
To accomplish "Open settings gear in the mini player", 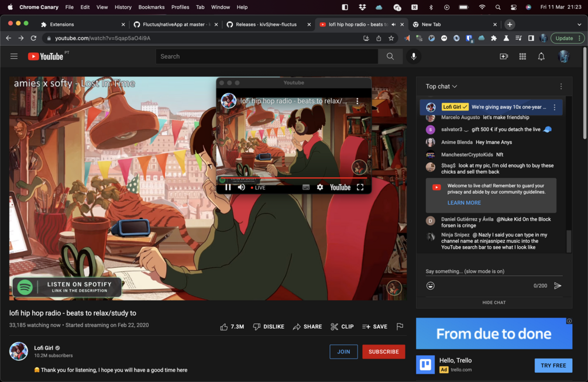I will [x=320, y=187].
